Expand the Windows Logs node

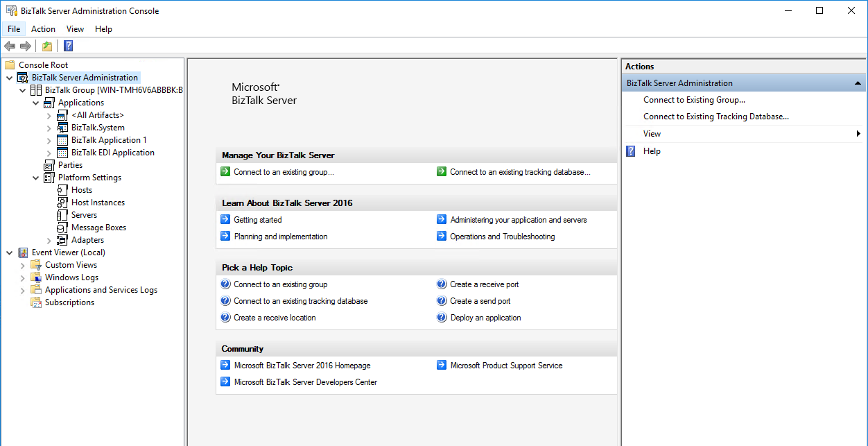click(x=23, y=277)
